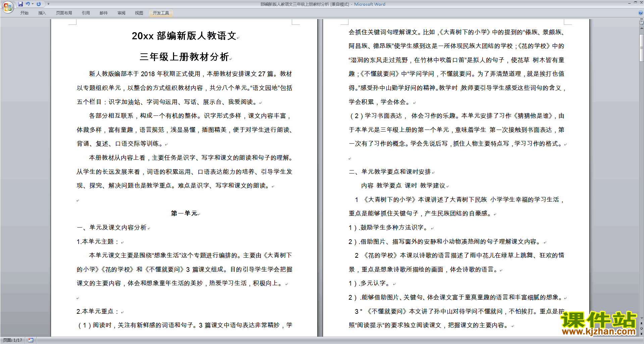
Task: Click the title text 20xx 部编新版人教语文
Action: pyautogui.click(x=184, y=36)
